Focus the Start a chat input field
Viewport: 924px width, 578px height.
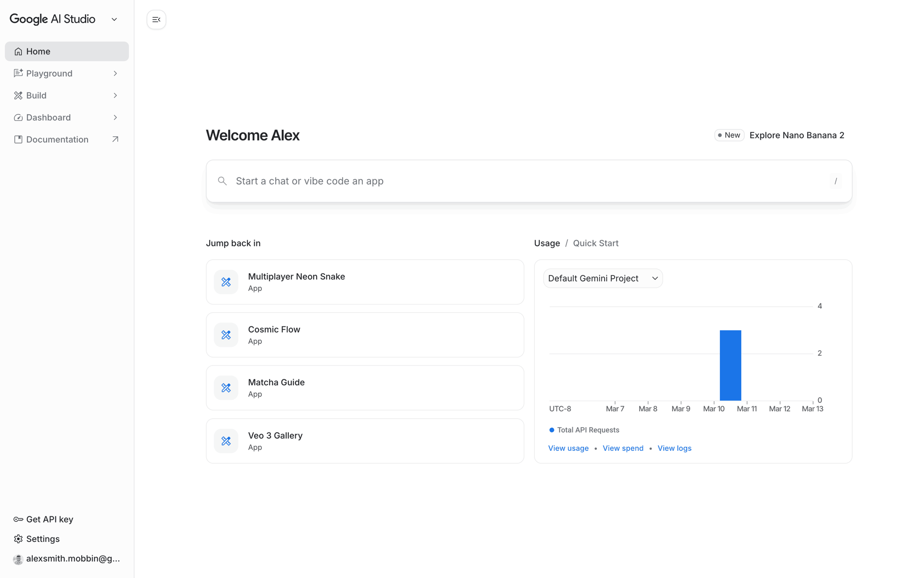529,181
